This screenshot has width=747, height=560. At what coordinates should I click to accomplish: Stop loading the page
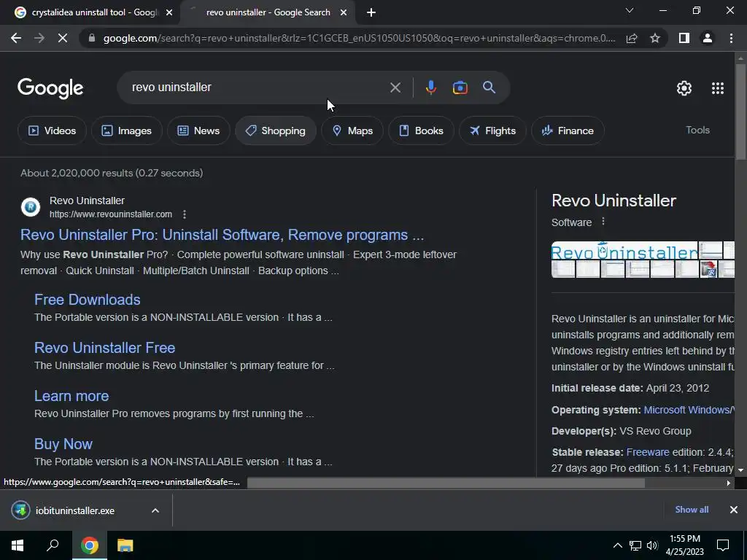tap(63, 38)
